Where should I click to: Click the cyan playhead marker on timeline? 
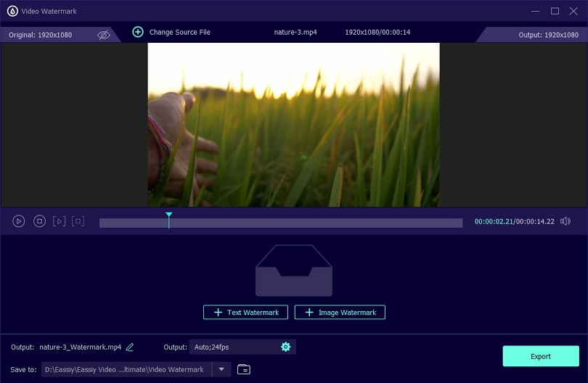click(x=168, y=220)
